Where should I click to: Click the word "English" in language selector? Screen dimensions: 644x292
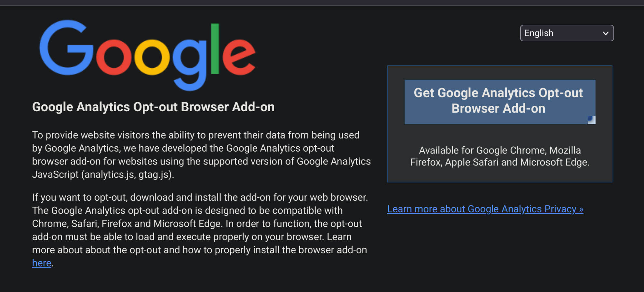[x=539, y=33]
